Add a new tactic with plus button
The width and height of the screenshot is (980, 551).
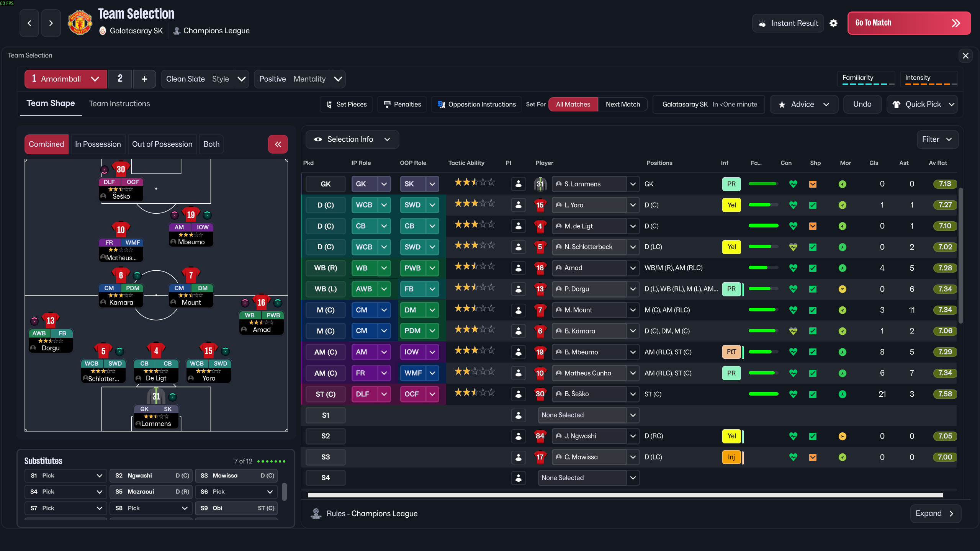(144, 79)
